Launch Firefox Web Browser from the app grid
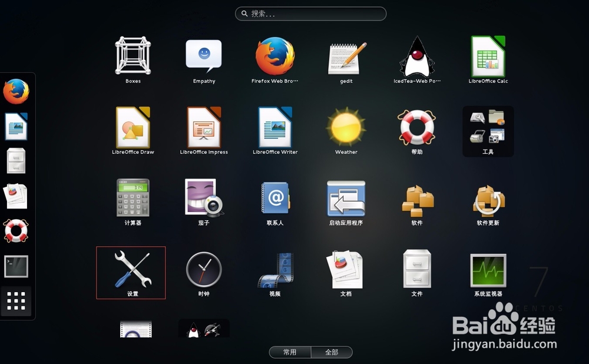Viewport: 589px width, 364px height. 274,56
